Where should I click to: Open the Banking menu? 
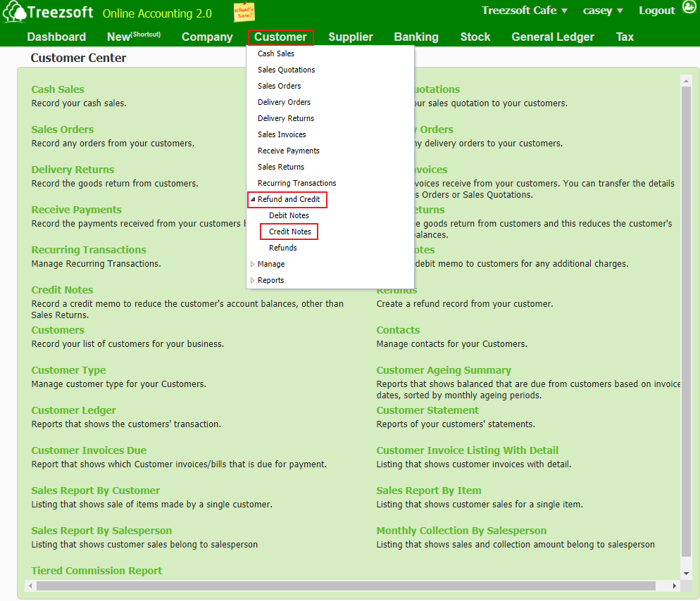click(416, 37)
